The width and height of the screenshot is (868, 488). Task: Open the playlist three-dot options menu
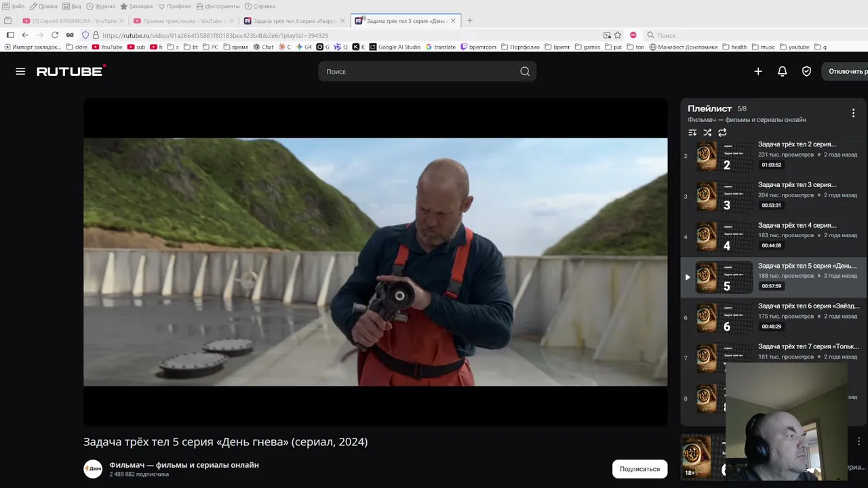click(x=853, y=113)
